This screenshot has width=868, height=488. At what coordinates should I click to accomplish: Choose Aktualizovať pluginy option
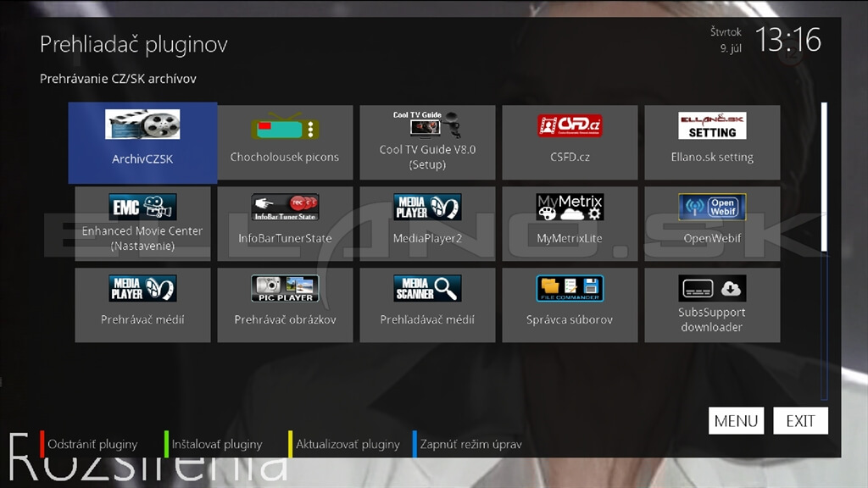[348, 444]
